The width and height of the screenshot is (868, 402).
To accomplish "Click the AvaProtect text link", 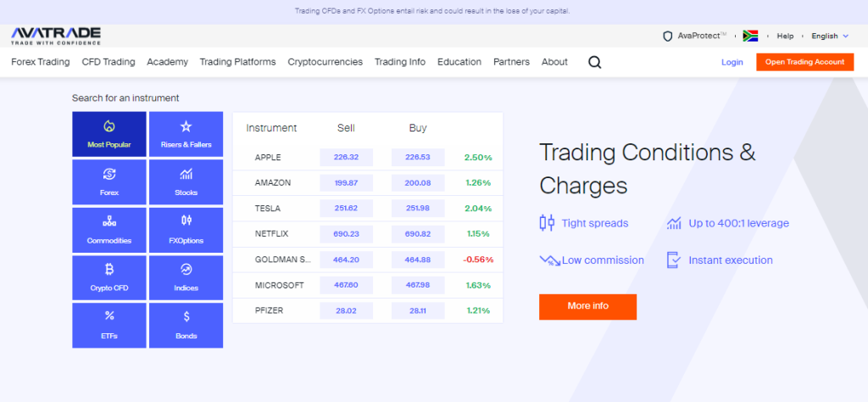I will pos(702,36).
